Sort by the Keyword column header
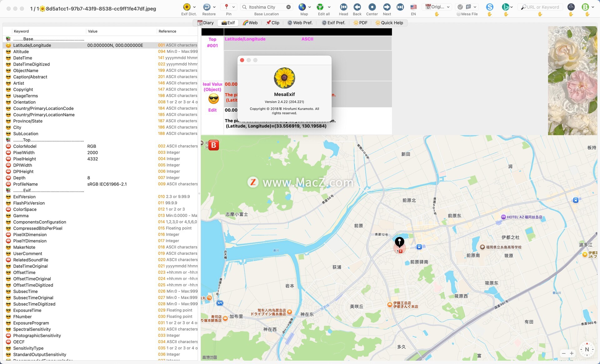Image resolution: width=600 pixels, height=364 pixels. [x=49, y=31]
